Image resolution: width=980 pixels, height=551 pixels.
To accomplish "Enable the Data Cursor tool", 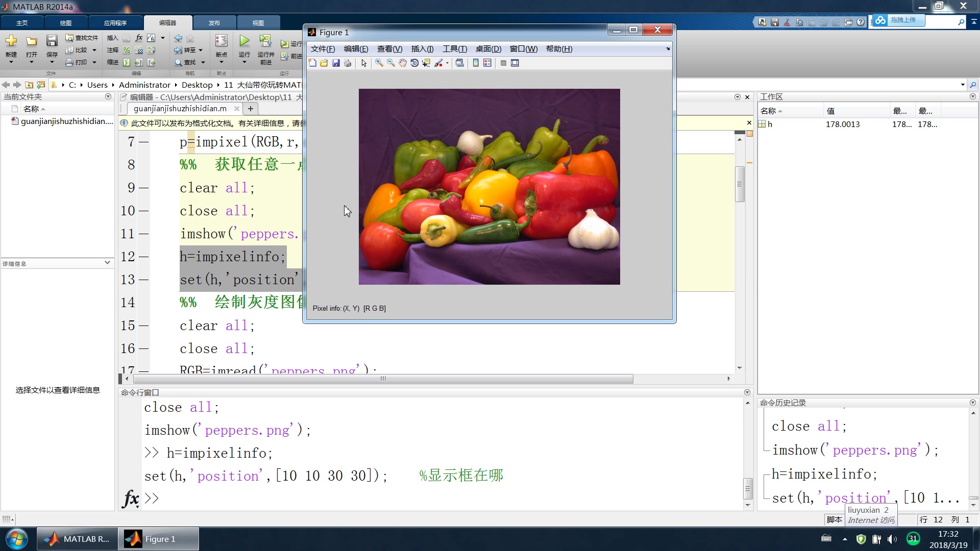I will (x=426, y=63).
